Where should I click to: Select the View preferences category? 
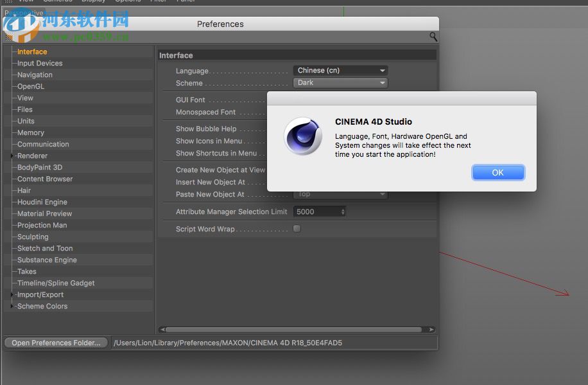(25, 98)
